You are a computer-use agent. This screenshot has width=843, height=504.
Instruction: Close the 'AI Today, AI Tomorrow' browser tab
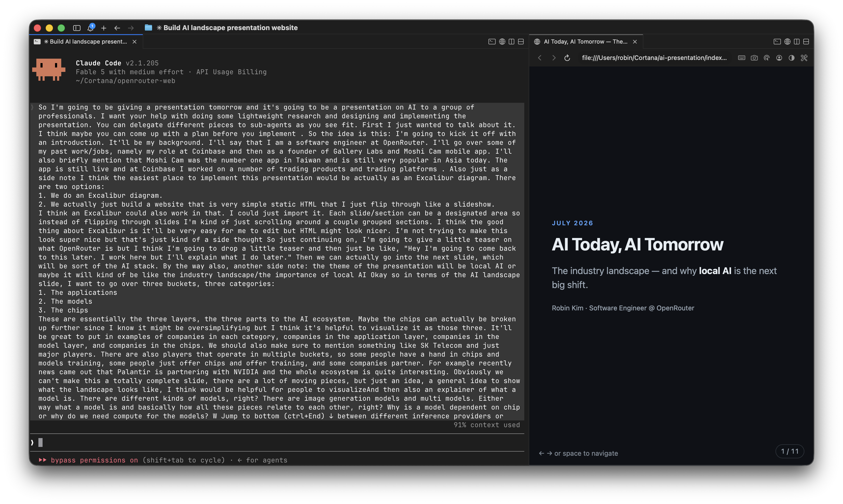[635, 42]
